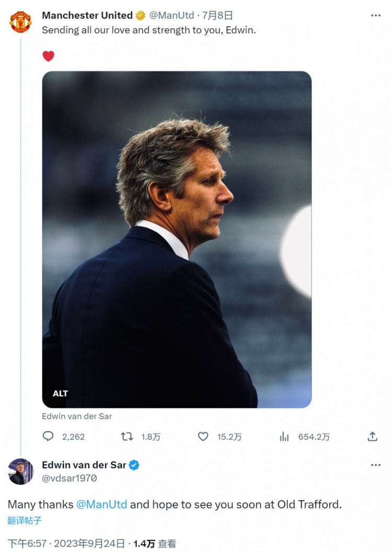Click the retweet icon showing 1.8万
This screenshot has height=552, width=392.
pyautogui.click(x=126, y=436)
